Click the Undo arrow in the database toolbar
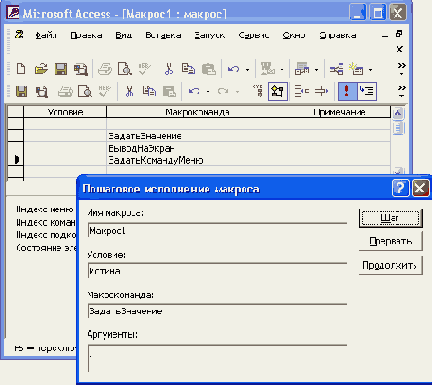 tap(233, 69)
